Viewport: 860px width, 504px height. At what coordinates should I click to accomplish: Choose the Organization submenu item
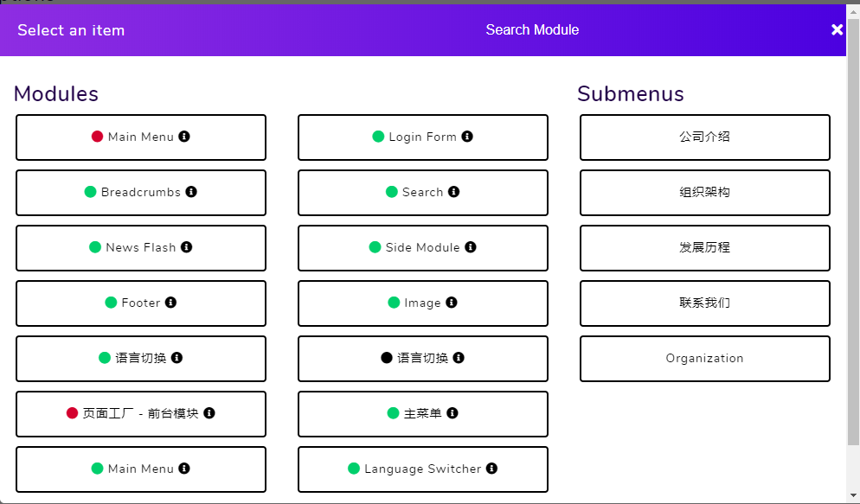(x=704, y=358)
